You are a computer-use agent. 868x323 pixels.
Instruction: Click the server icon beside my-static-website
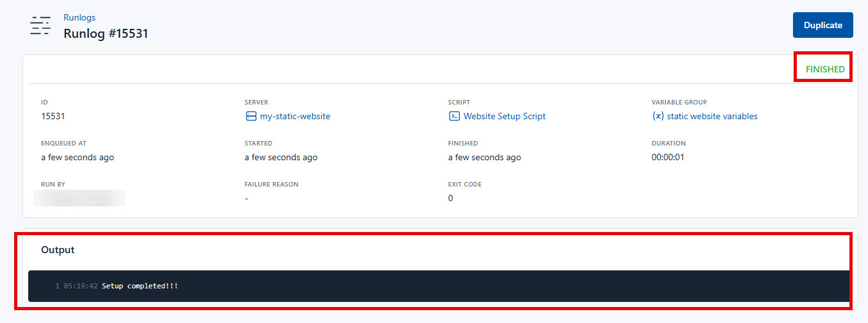pos(251,116)
